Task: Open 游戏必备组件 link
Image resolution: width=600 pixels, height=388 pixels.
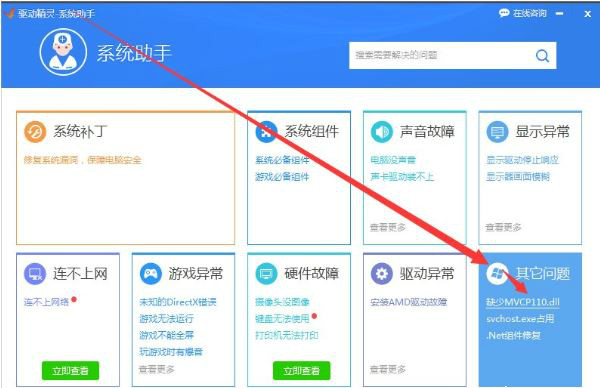Action: (x=282, y=176)
